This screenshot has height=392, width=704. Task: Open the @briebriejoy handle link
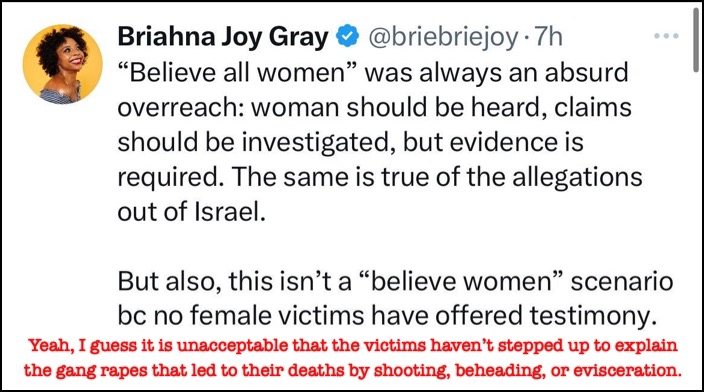[x=443, y=38]
